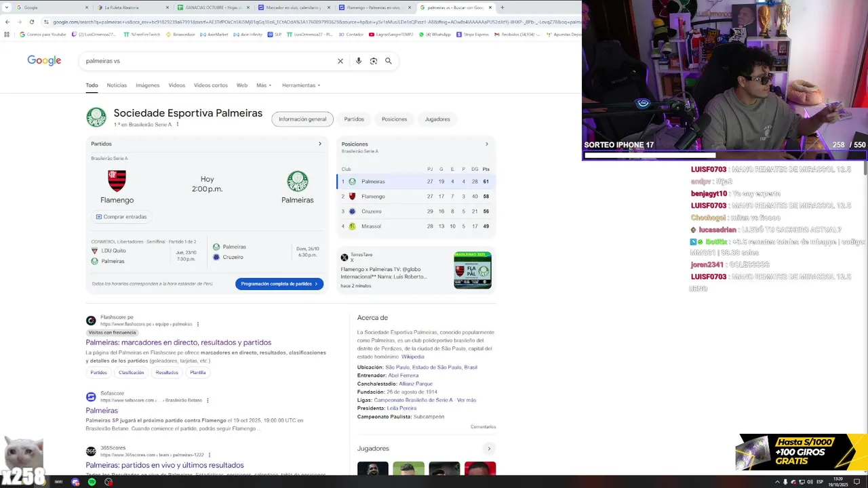This screenshot has width=868, height=488.
Task: Select the Imágenes search filter
Action: [x=147, y=85]
